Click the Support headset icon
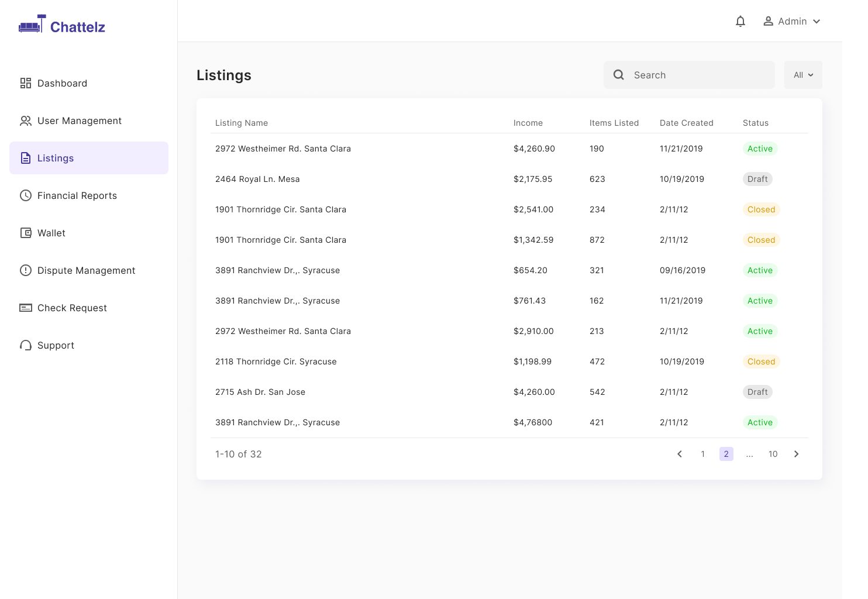This screenshot has height=599, width=868. (x=26, y=345)
